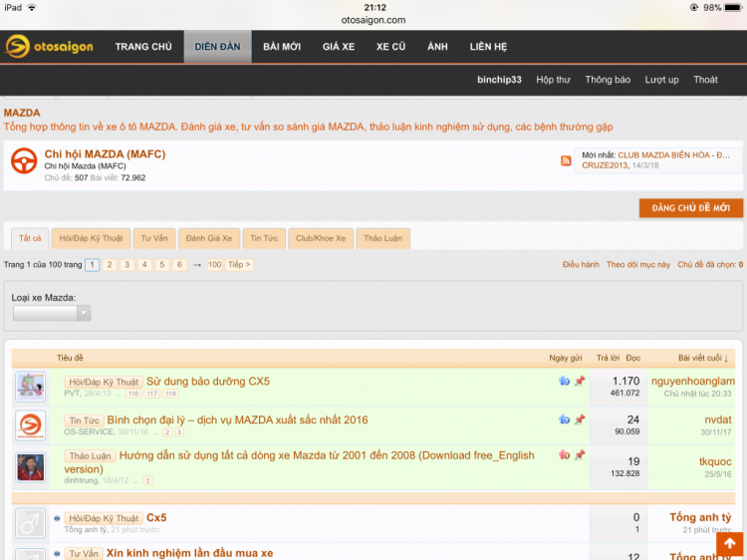Click the blue follow icon on Sử dung bảo dưỡng CX5

point(564,381)
